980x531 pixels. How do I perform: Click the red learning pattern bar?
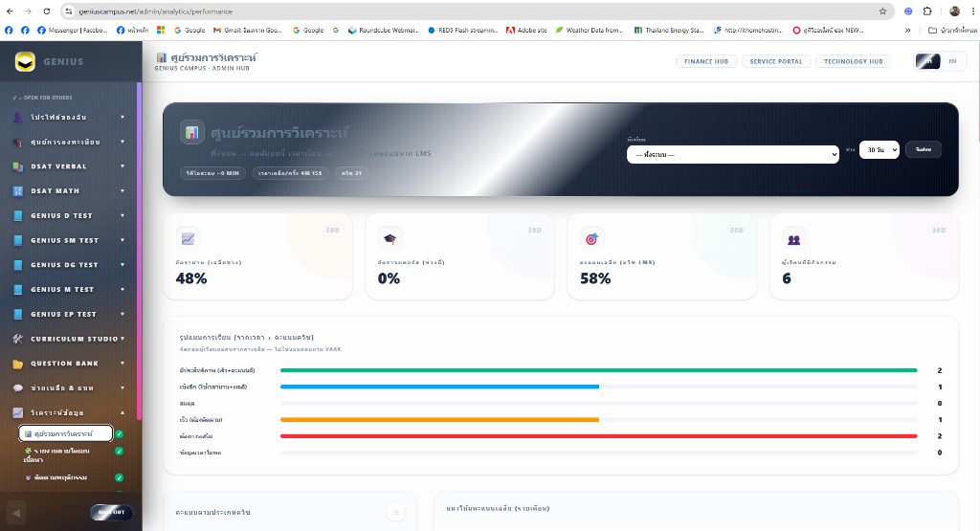[599, 436]
